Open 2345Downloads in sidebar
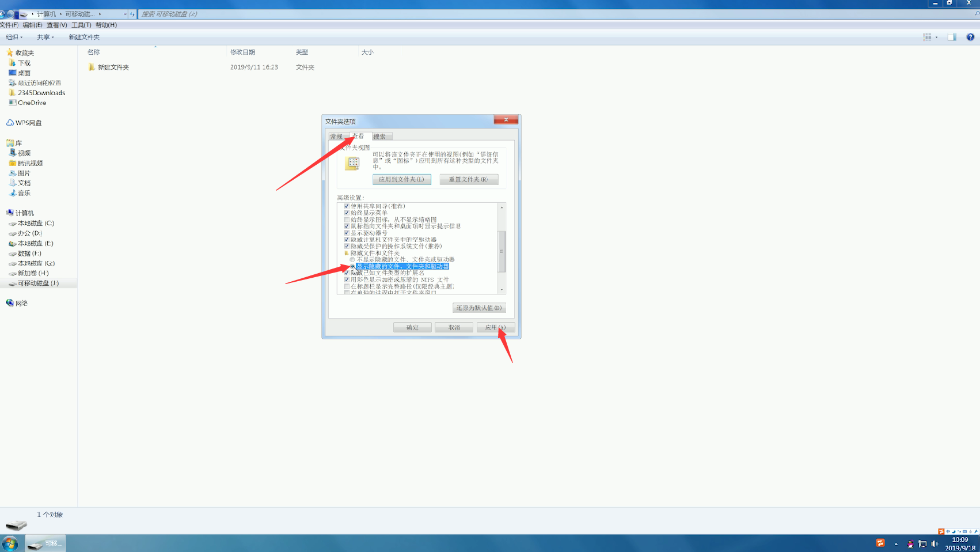 37,93
